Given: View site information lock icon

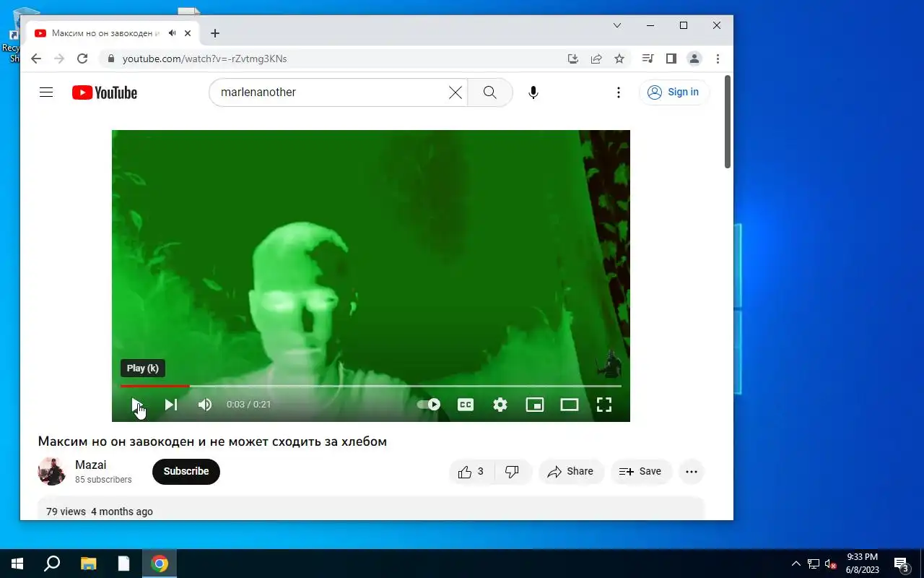Looking at the screenshot, I should [110, 59].
